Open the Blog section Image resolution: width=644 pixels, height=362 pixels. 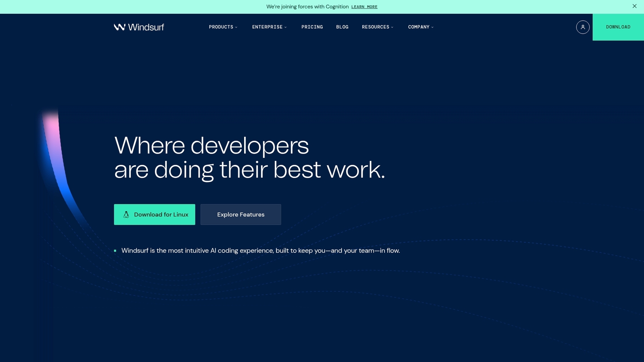click(342, 27)
